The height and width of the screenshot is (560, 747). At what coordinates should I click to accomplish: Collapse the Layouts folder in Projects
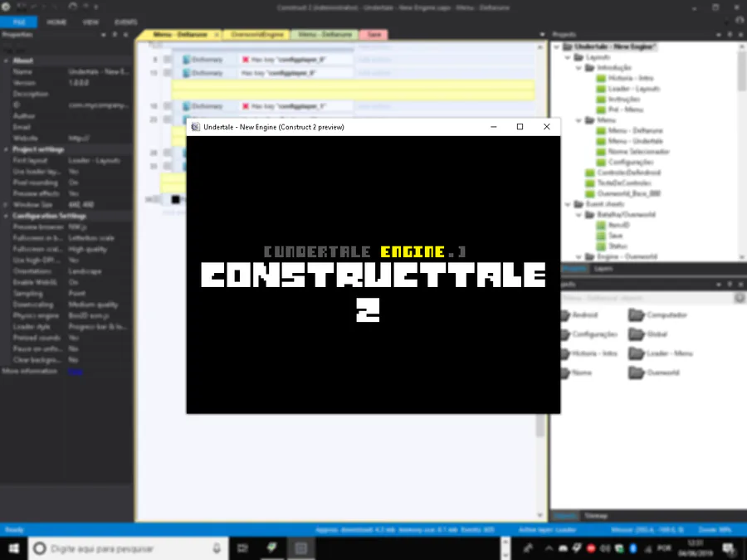[x=568, y=57]
